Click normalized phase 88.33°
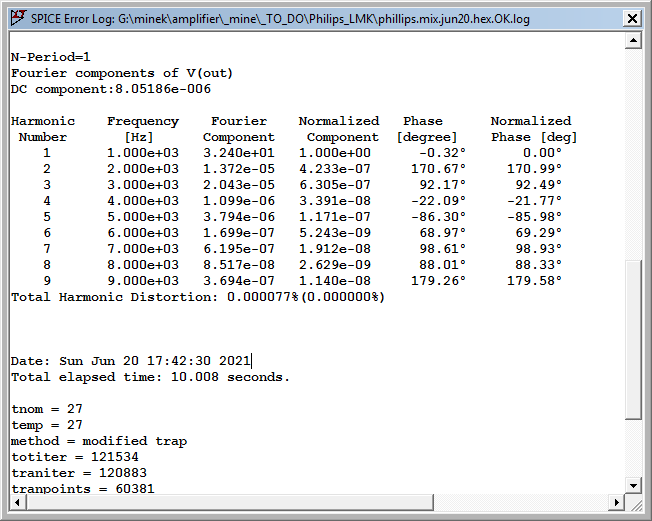The width and height of the screenshot is (652, 521). tap(538, 265)
